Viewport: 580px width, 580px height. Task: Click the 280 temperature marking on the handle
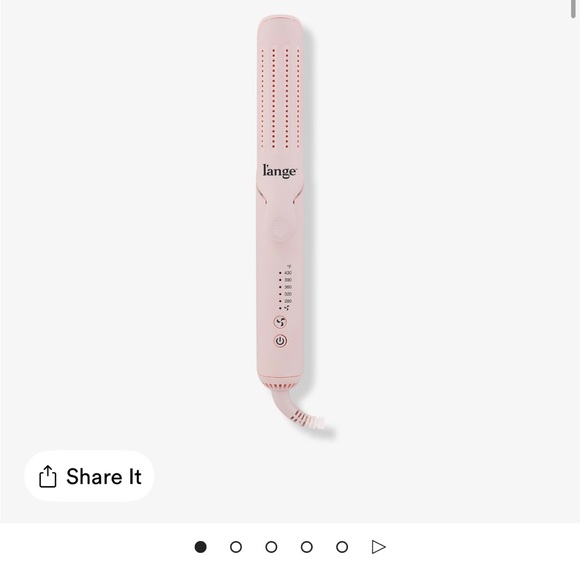[x=288, y=301]
